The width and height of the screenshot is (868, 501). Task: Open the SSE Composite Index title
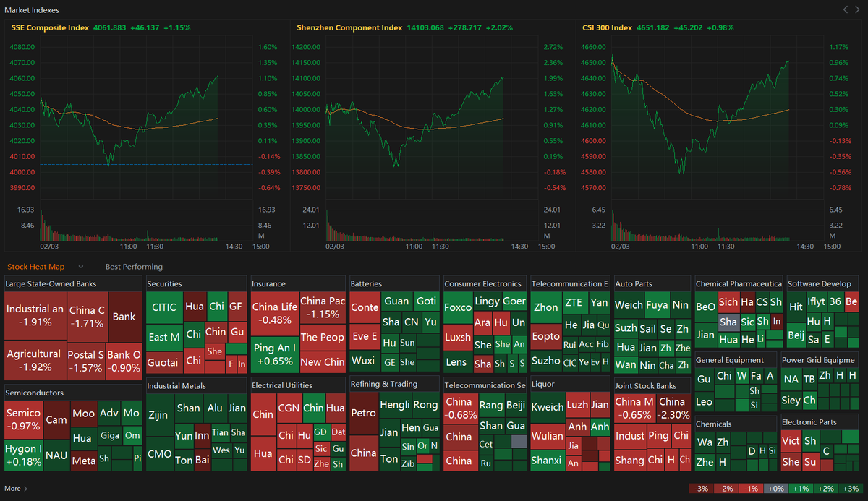pos(50,27)
